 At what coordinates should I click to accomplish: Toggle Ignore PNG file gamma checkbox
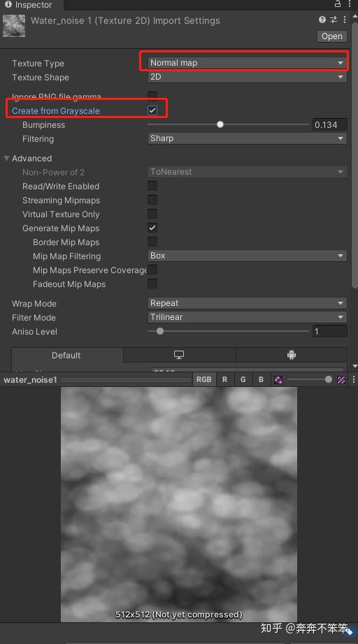(x=152, y=96)
